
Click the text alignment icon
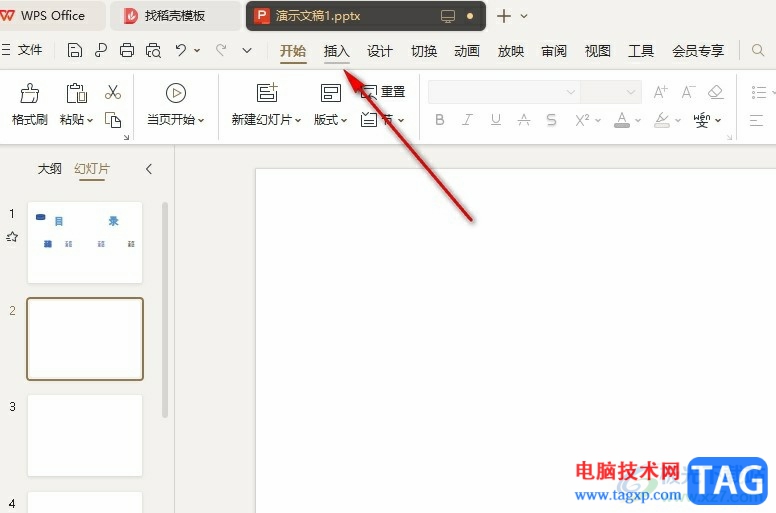coord(756,120)
